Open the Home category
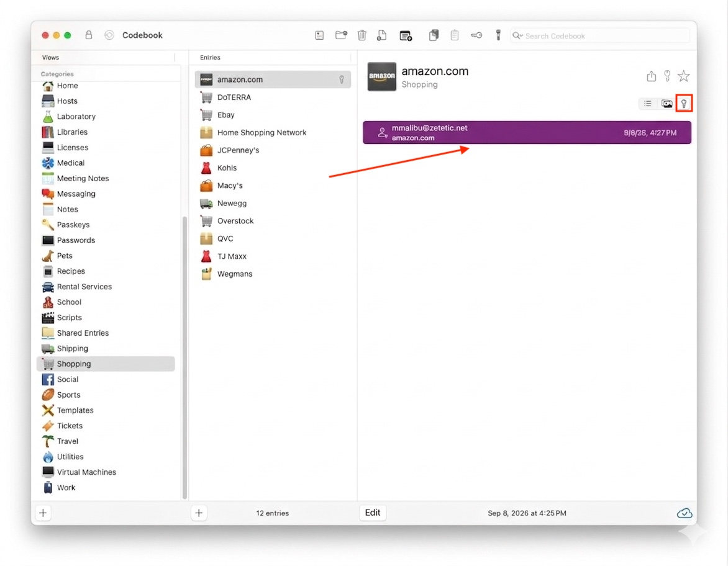Screen dimensions: 728x566 [x=106, y=86]
